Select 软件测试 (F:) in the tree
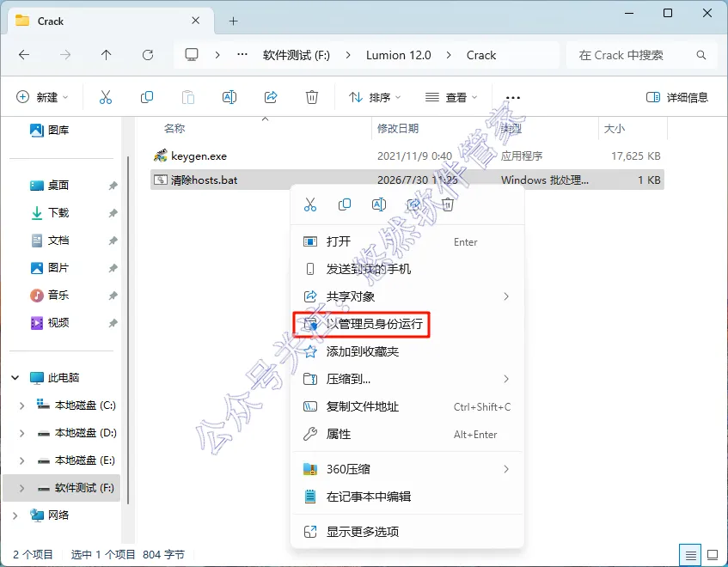The width and height of the screenshot is (728, 567). 62,488
